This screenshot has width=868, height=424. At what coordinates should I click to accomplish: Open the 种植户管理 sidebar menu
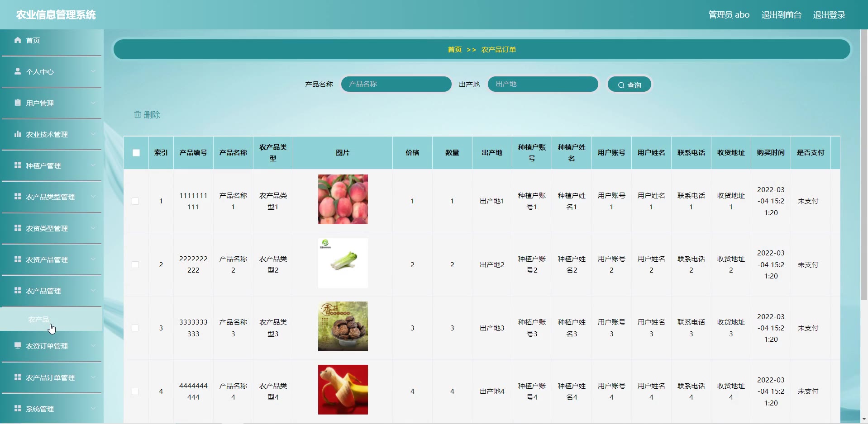(52, 165)
